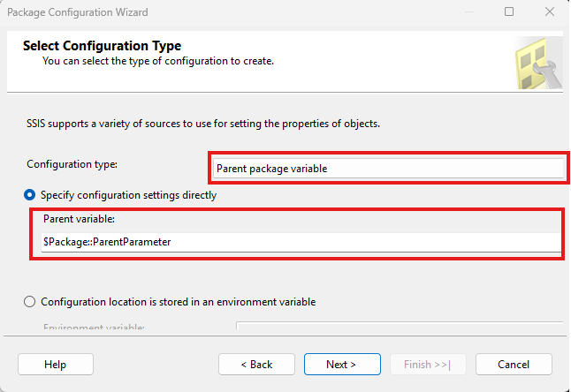Click the 'Configuration type:' label
Screen dimensions: 571x392
coord(72,164)
